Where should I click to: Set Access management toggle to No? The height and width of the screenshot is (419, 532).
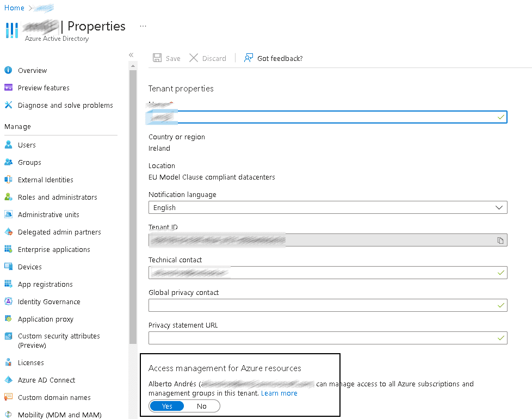201,406
